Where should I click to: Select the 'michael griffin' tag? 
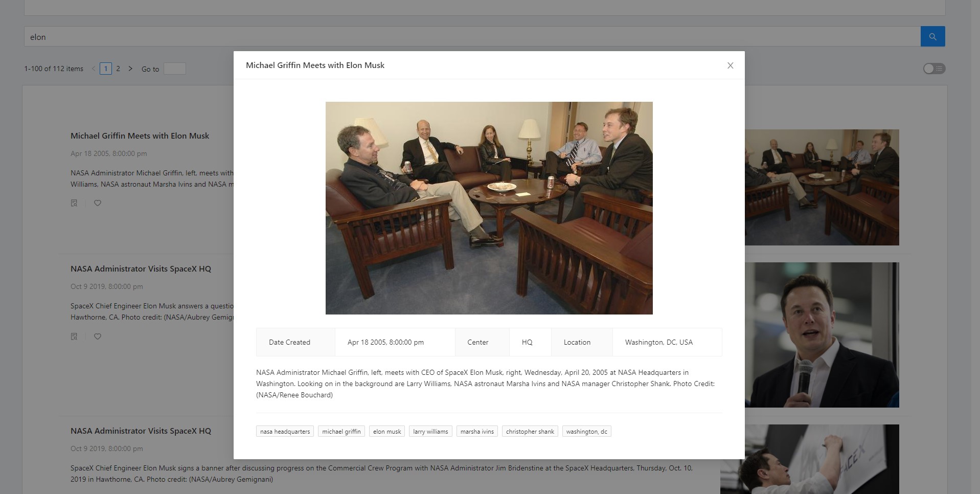pyautogui.click(x=341, y=432)
